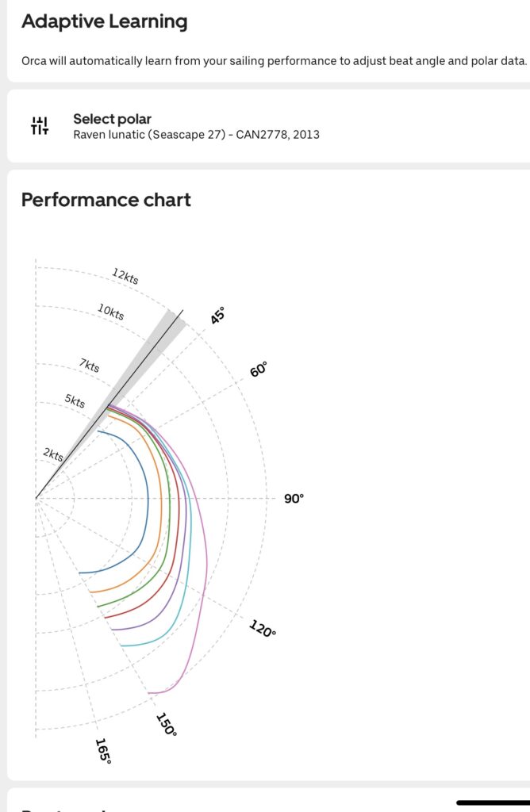The width and height of the screenshot is (530, 812).
Task: Open the Select polar option
Action: click(x=112, y=119)
